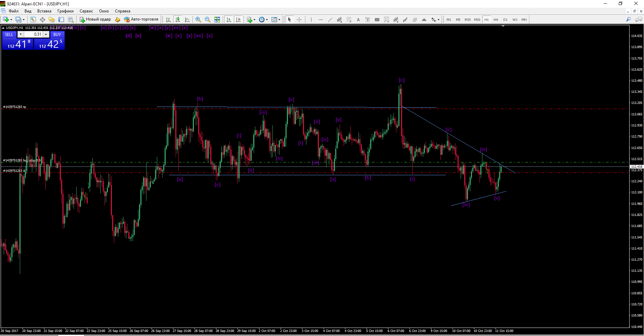644x336 pixels.
Task: Open the Окно menu
Action: pos(104,11)
